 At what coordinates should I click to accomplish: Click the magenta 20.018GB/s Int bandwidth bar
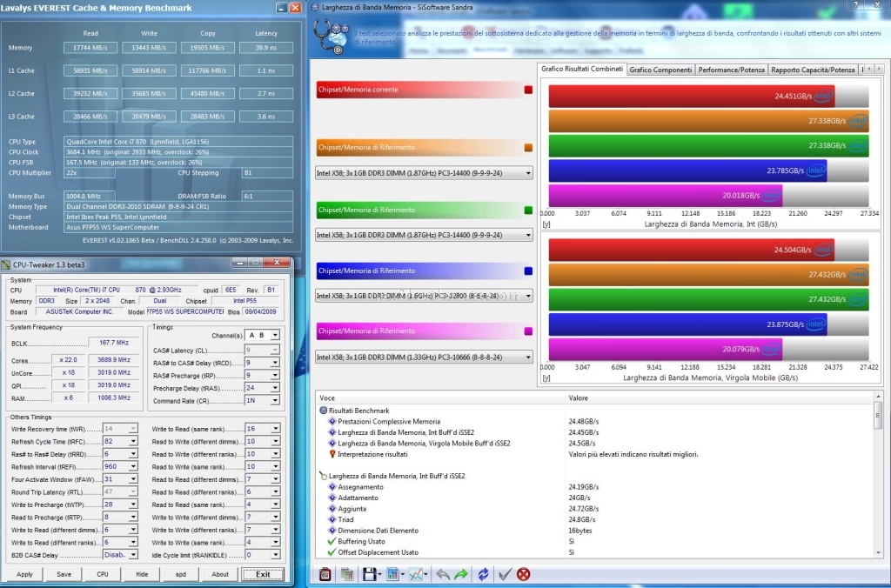coord(666,196)
